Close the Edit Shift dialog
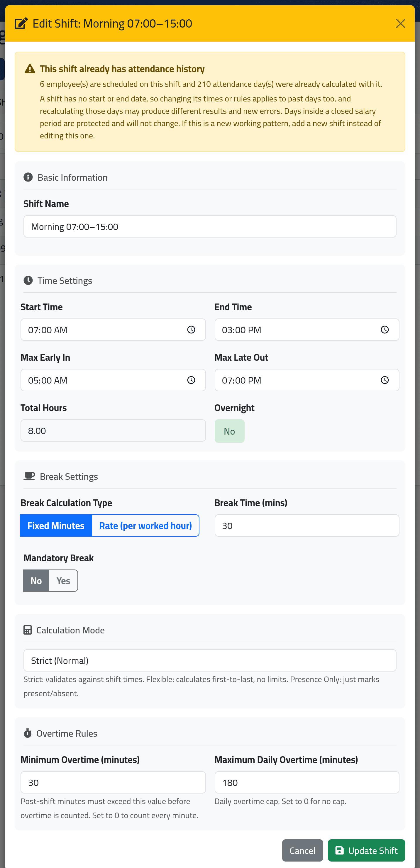Screen dimensions: 420x868 coord(400,23)
